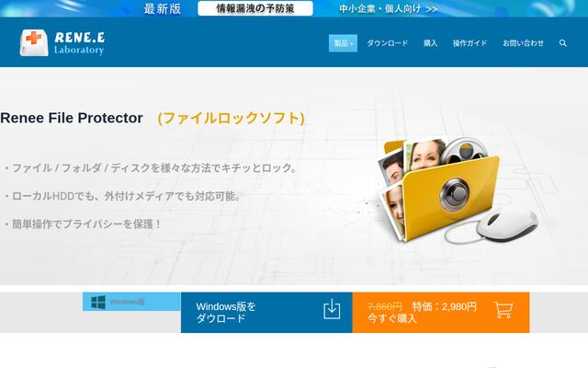
Task: Open the 操作ガイド menu item
Action: pyautogui.click(x=469, y=43)
